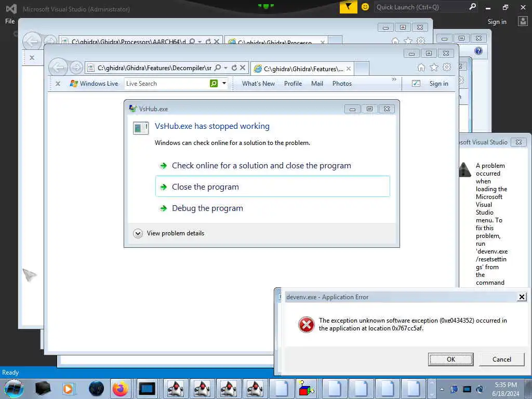Show hidden system tray icons
Image resolution: width=532 pixels, height=399 pixels.
click(x=442, y=389)
